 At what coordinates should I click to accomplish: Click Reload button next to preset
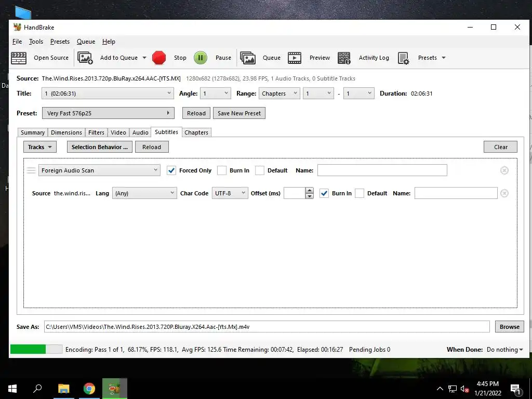196,113
